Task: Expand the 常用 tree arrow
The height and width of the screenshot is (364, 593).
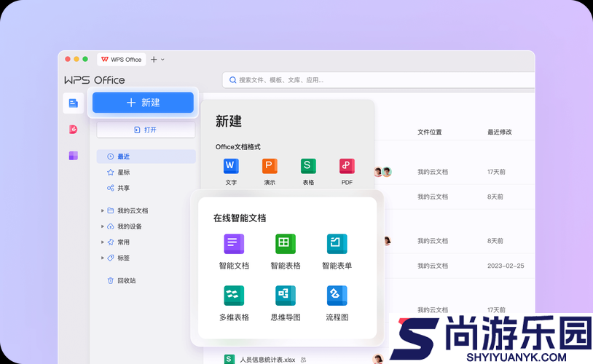Action: pos(103,242)
